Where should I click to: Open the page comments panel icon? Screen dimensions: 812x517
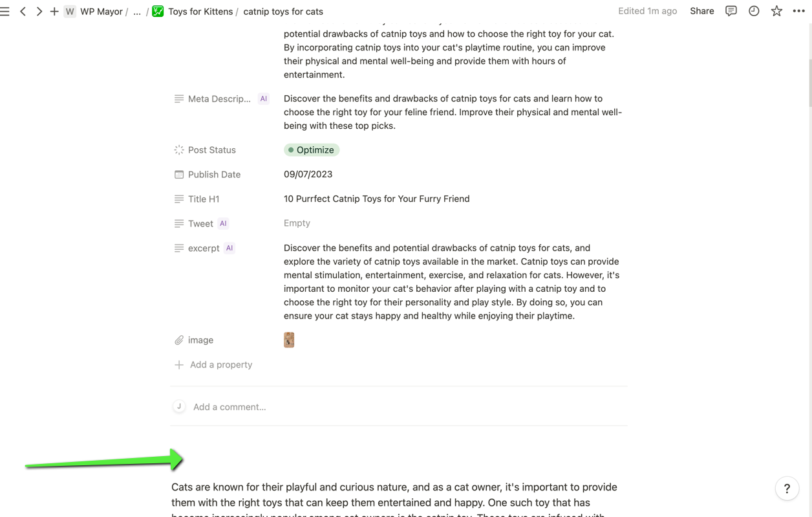pos(731,11)
